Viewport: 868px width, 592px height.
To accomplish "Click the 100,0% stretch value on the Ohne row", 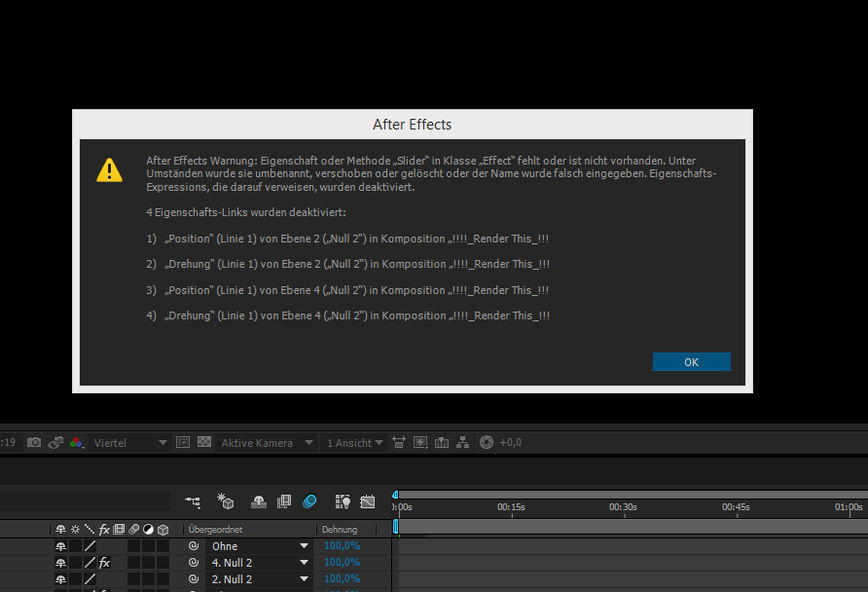I will click(x=343, y=545).
